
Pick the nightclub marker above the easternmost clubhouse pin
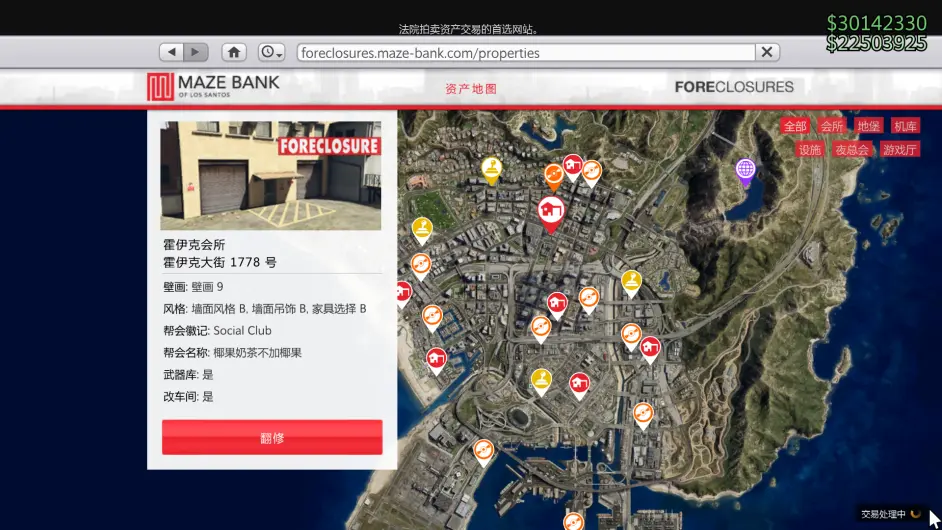631,337
